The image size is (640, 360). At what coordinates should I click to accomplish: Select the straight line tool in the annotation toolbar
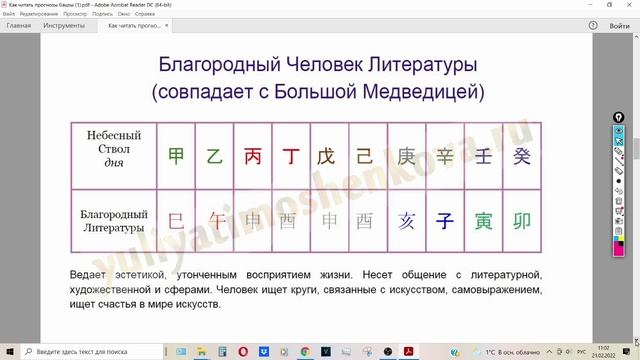[619, 161]
